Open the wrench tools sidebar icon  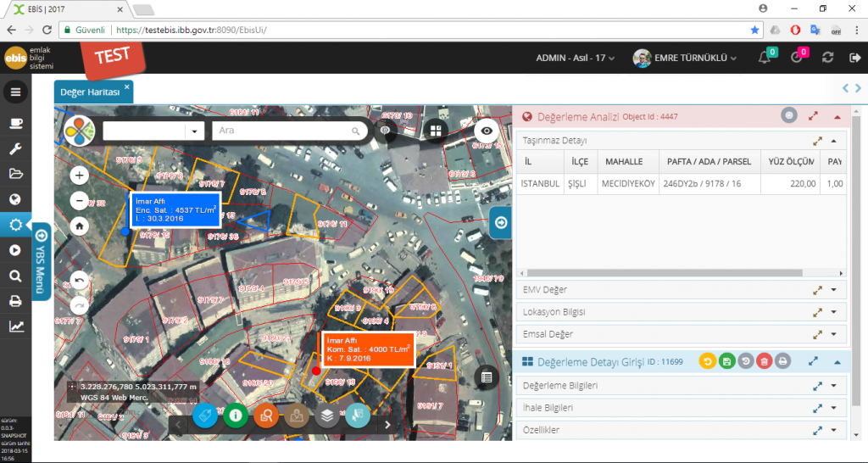coord(15,148)
